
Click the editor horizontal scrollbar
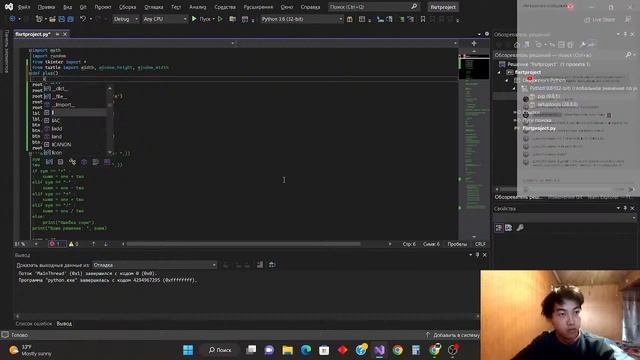point(243,244)
